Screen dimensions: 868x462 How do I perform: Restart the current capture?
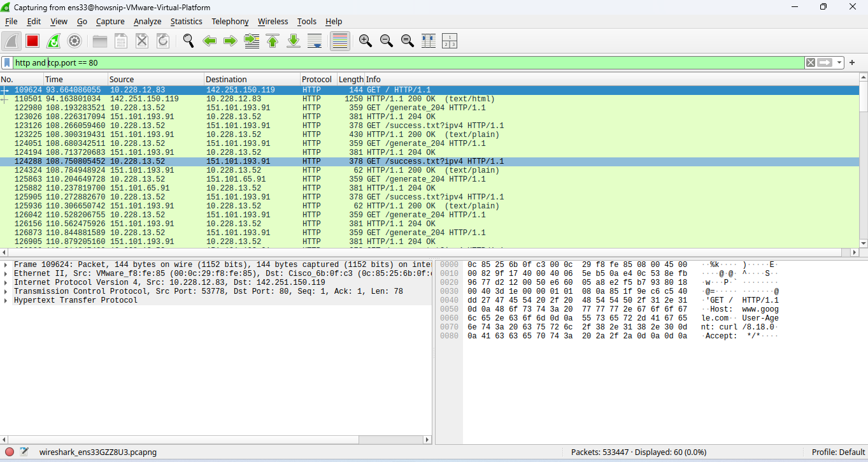[x=53, y=41]
